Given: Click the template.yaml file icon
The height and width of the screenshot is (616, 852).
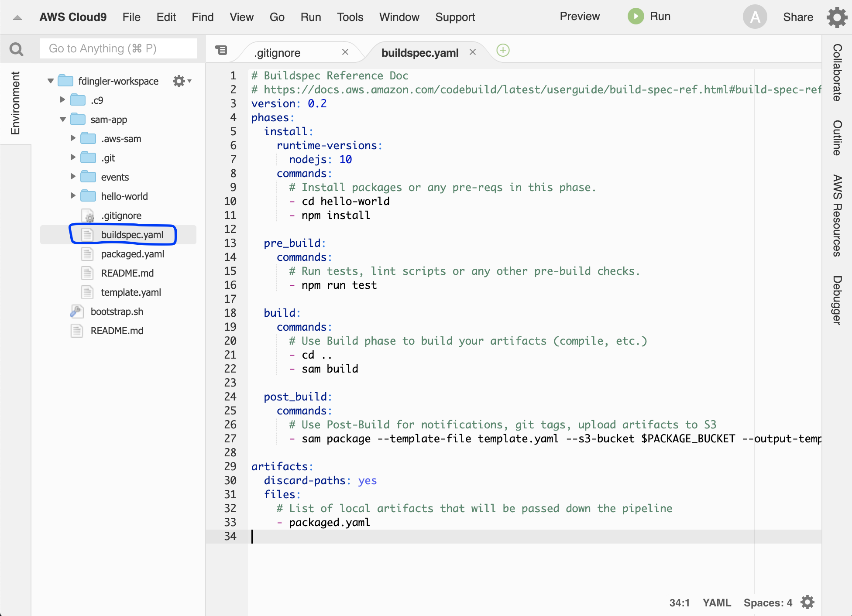Looking at the screenshot, I should pyautogui.click(x=87, y=292).
